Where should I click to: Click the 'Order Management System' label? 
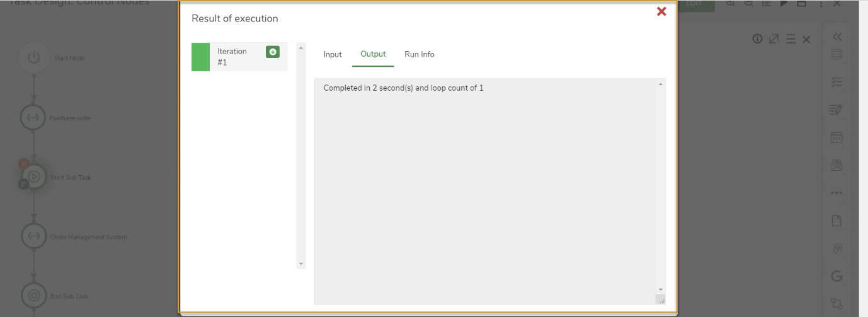coord(89,237)
